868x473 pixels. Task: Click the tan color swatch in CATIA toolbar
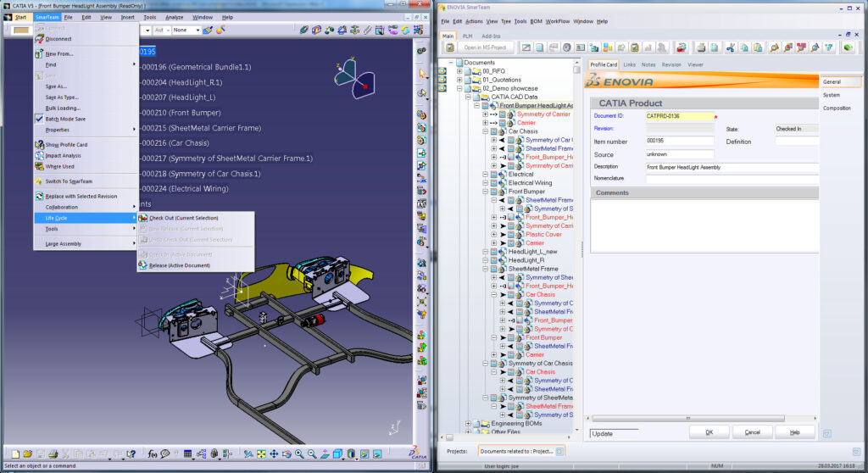[21, 30]
